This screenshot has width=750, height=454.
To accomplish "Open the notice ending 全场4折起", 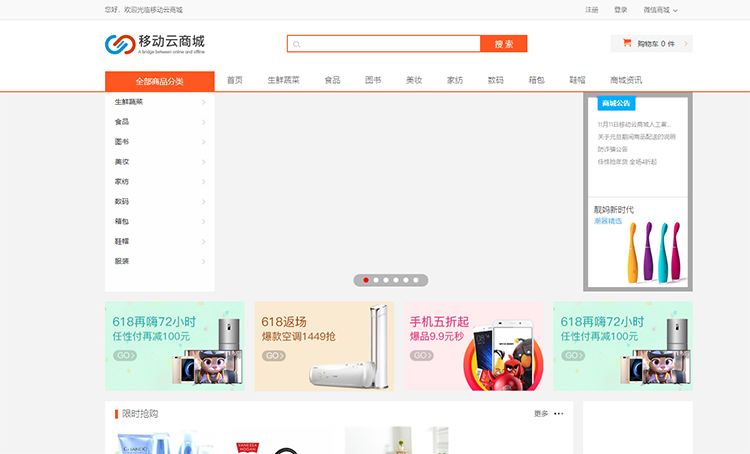I will click(x=627, y=162).
